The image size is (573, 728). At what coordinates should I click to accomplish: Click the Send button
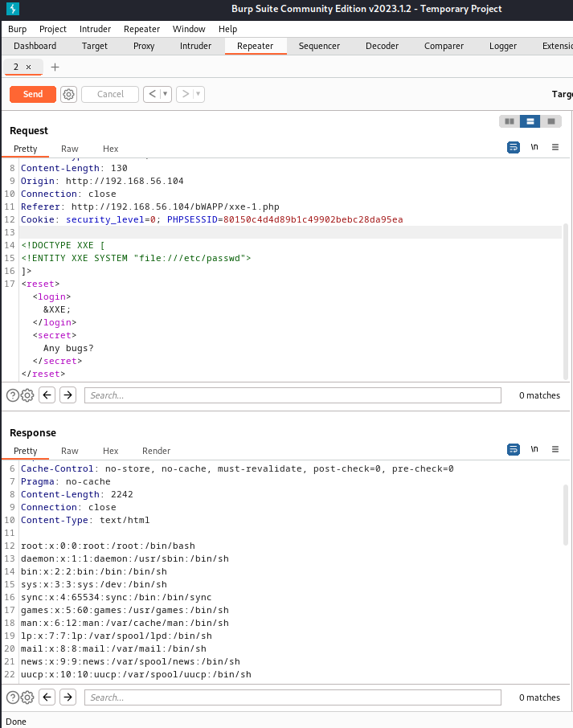click(33, 94)
